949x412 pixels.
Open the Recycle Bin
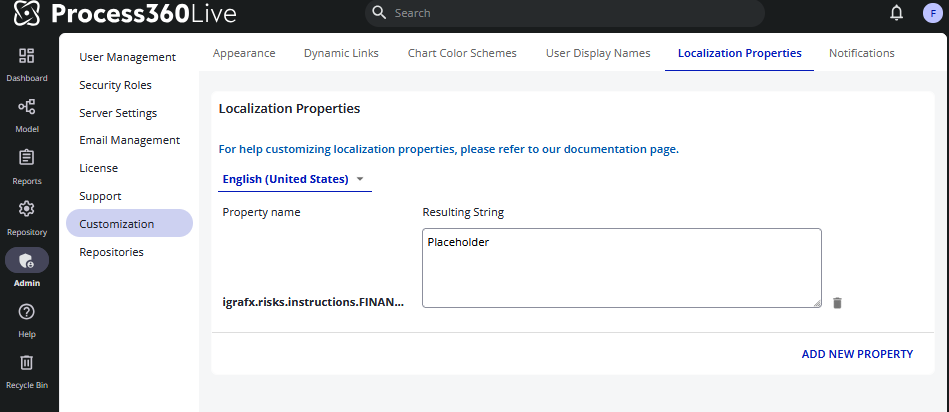pos(26,363)
